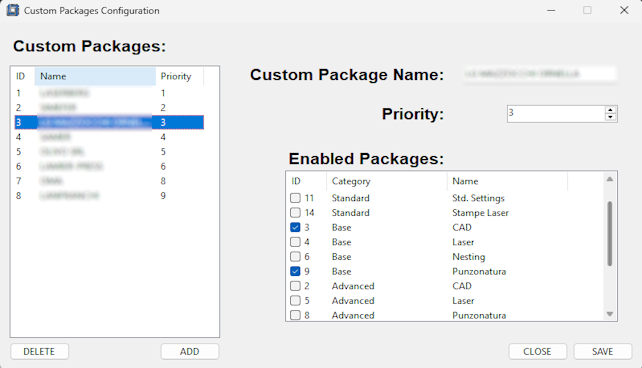Select custom package row with ID 6
This screenshot has width=642, height=368.
109,166
